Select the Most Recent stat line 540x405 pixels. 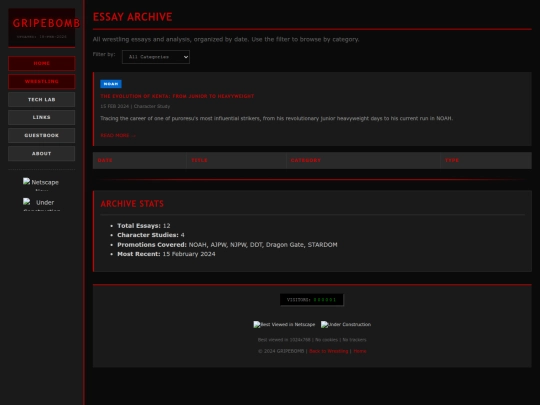click(x=166, y=254)
